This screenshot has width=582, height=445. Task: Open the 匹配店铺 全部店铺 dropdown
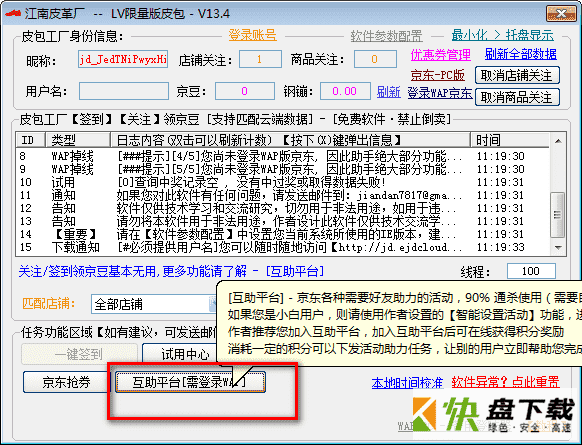154,304
